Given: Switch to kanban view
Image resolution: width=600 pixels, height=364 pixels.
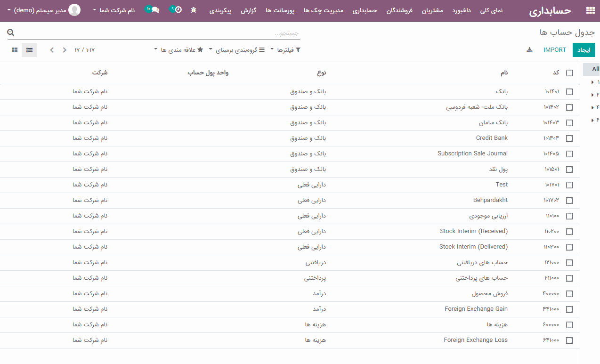Looking at the screenshot, I should click(15, 50).
